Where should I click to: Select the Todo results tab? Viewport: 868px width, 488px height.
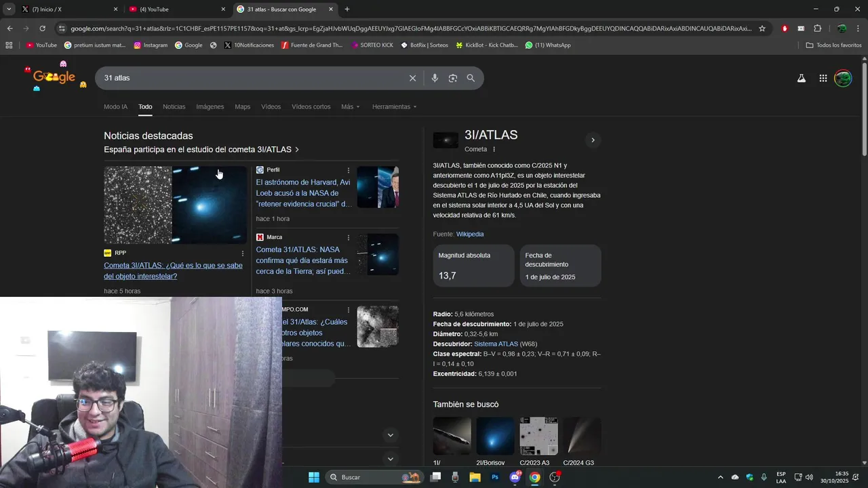[x=145, y=107]
